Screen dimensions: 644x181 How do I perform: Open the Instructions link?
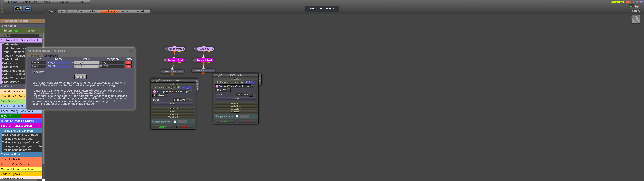617,2
